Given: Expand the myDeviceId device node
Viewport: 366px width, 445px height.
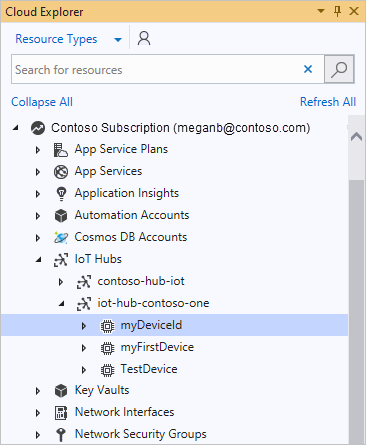Looking at the screenshot, I should coord(84,326).
